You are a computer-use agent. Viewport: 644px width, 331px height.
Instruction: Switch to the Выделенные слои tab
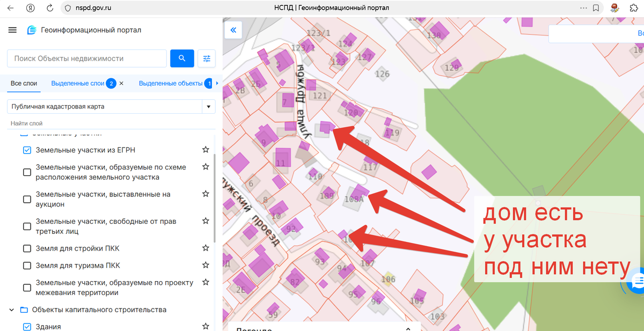click(x=77, y=83)
